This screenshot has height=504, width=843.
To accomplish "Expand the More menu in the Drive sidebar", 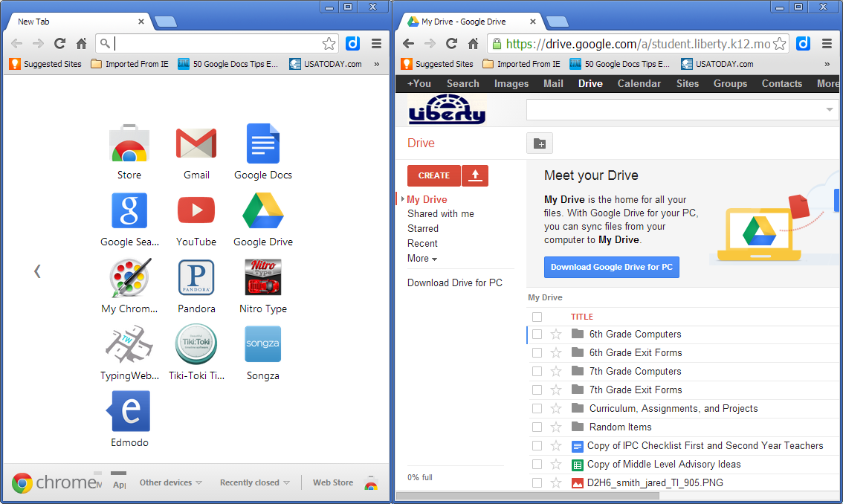I will click(x=422, y=258).
